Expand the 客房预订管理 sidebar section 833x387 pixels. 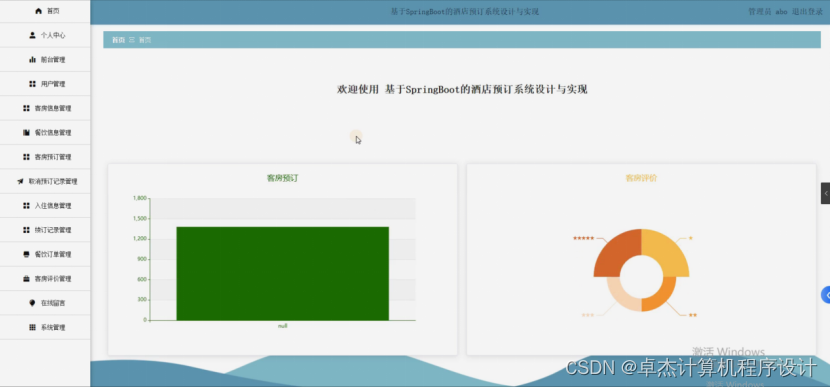click(x=45, y=157)
